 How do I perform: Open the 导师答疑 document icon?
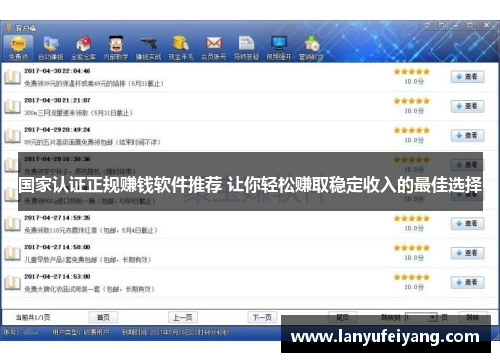pos(246,48)
